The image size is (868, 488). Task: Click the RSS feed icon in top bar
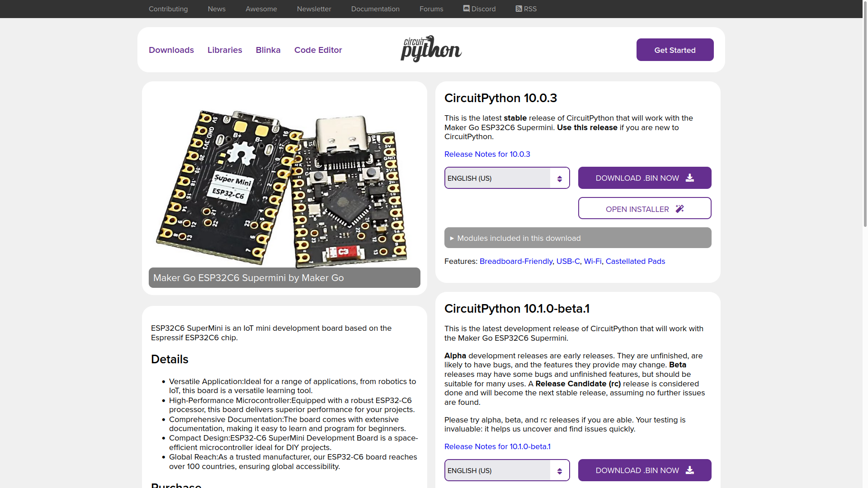pyautogui.click(x=519, y=9)
